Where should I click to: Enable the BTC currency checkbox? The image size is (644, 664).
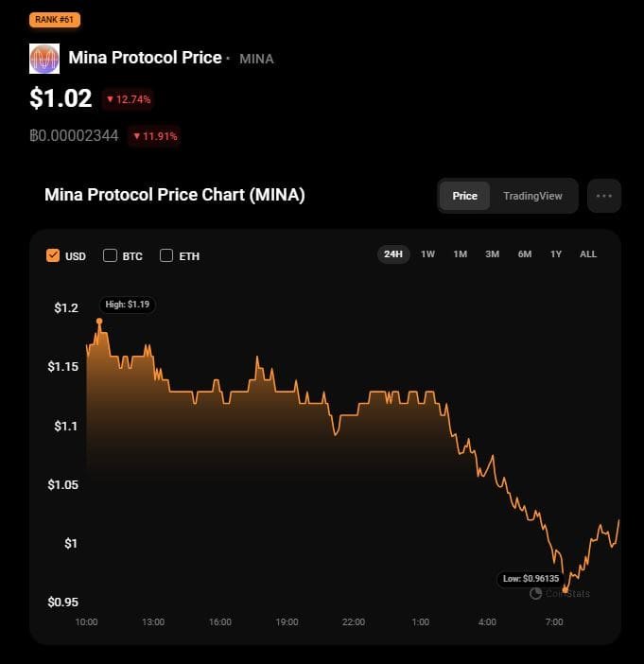pos(110,255)
